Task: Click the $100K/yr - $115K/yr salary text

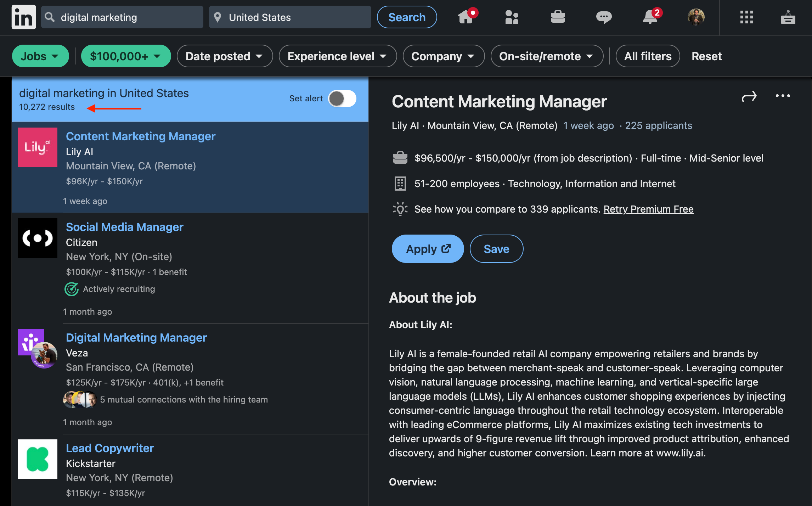Action: point(106,272)
